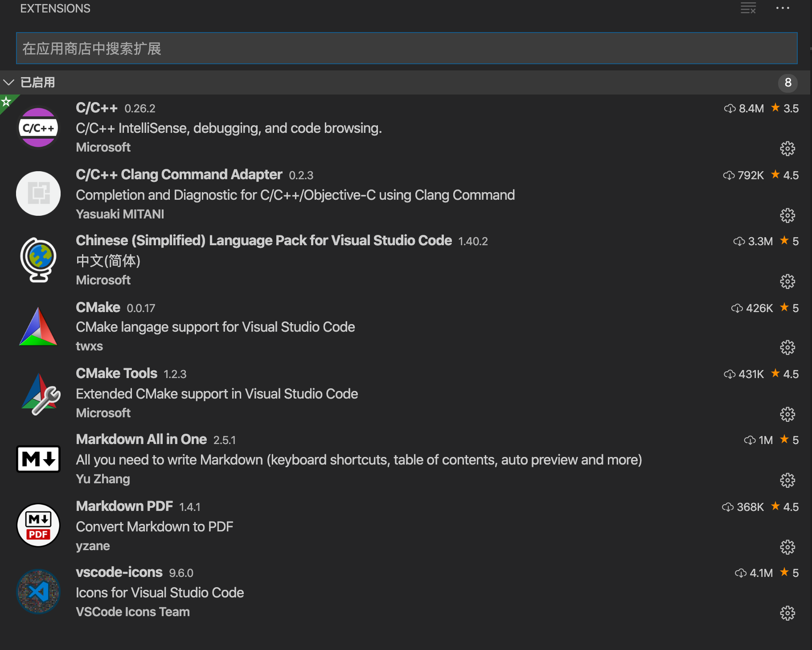
Task: Clear extensions search results icon
Action: tap(748, 8)
